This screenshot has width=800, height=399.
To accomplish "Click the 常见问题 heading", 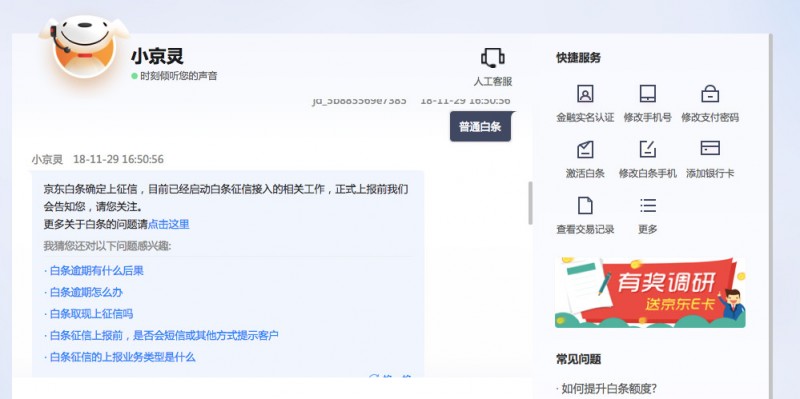I will pyautogui.click(x=578, y=359).
